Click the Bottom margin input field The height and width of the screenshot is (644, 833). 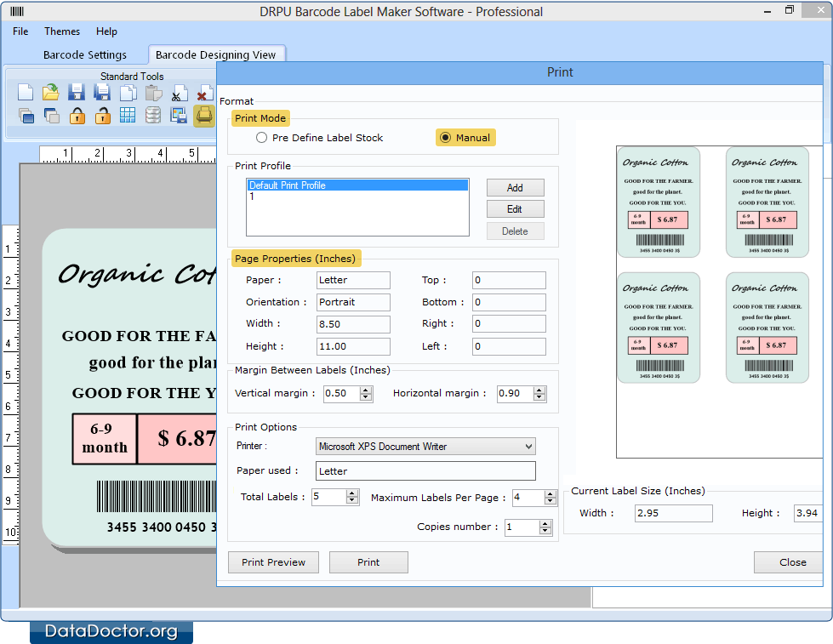tap(509, 302)
